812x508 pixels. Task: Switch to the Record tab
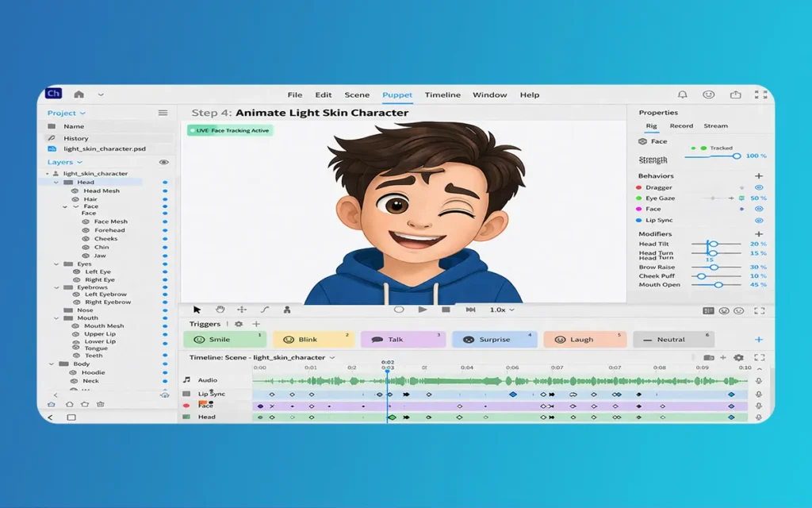pos(681,126)
